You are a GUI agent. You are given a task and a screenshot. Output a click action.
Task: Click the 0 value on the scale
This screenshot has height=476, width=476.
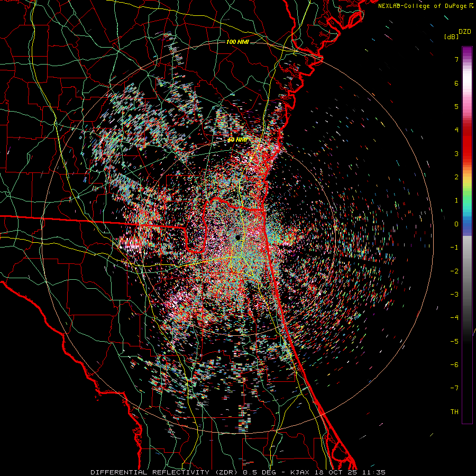coord(456,224)
